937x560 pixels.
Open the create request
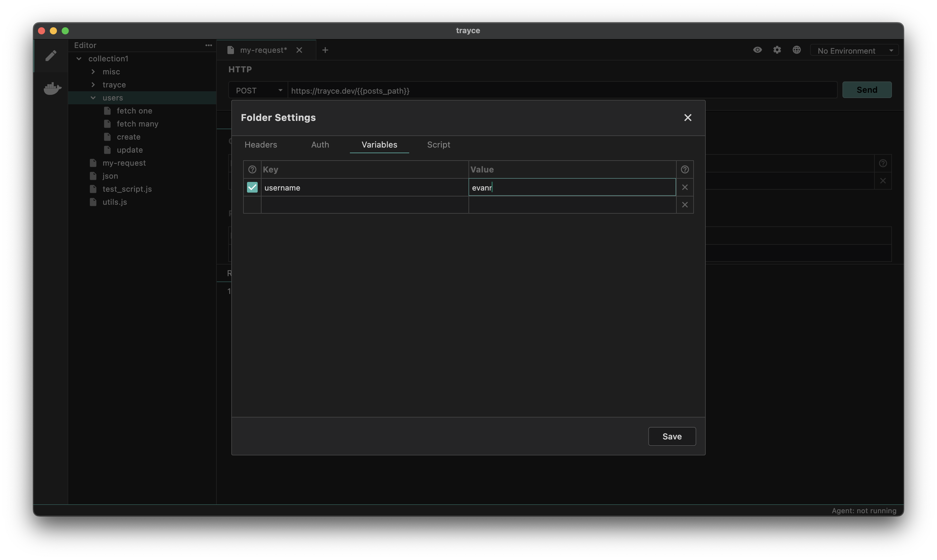pos(128,137)
